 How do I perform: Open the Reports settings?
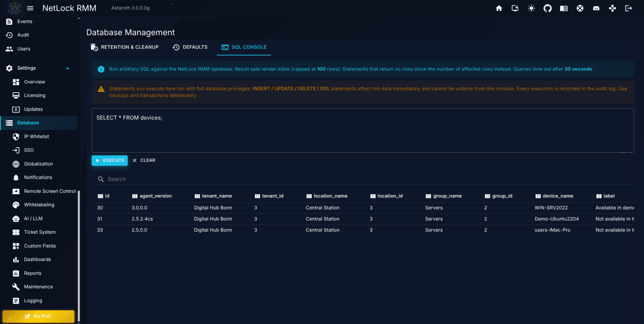click(39, 273)
